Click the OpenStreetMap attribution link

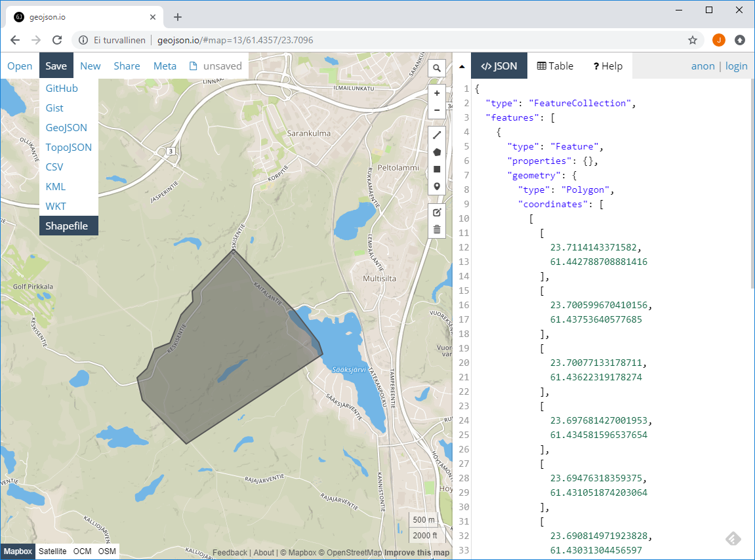point(350,553)
